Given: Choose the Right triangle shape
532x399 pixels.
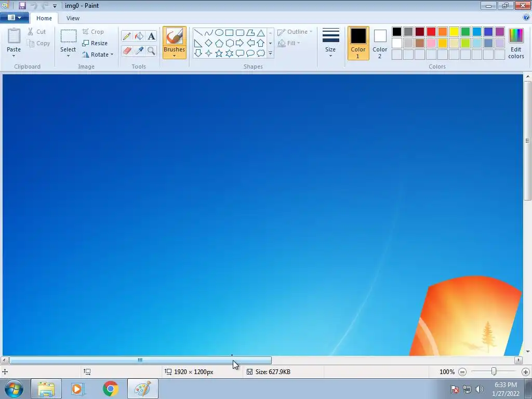Looking at the screenshot, I should coord(198,43).
